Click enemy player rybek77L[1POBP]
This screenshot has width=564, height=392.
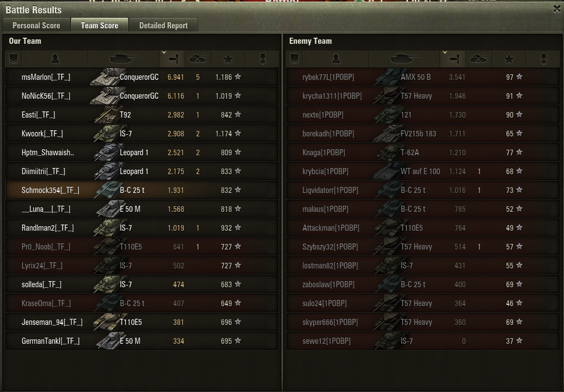328,77
